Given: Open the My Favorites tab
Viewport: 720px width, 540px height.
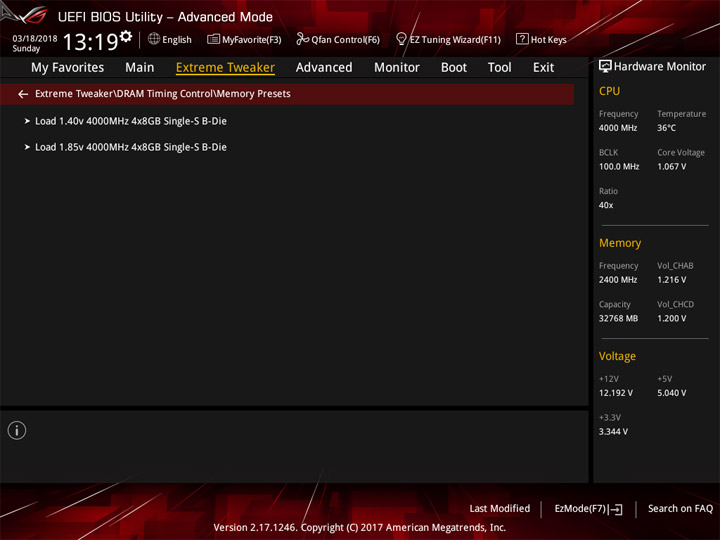Looking at the screenshot, I should [68, 68].
